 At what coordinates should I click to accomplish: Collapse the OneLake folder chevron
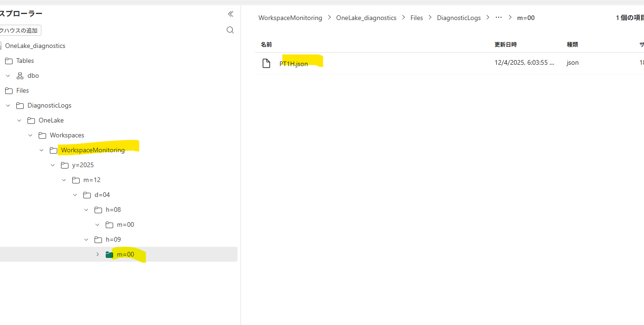(x=19, y=120)
